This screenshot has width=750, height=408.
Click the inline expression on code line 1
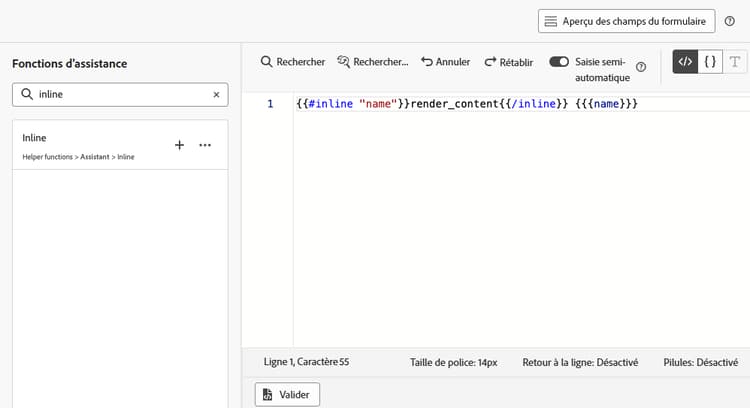tap(467, 104)
